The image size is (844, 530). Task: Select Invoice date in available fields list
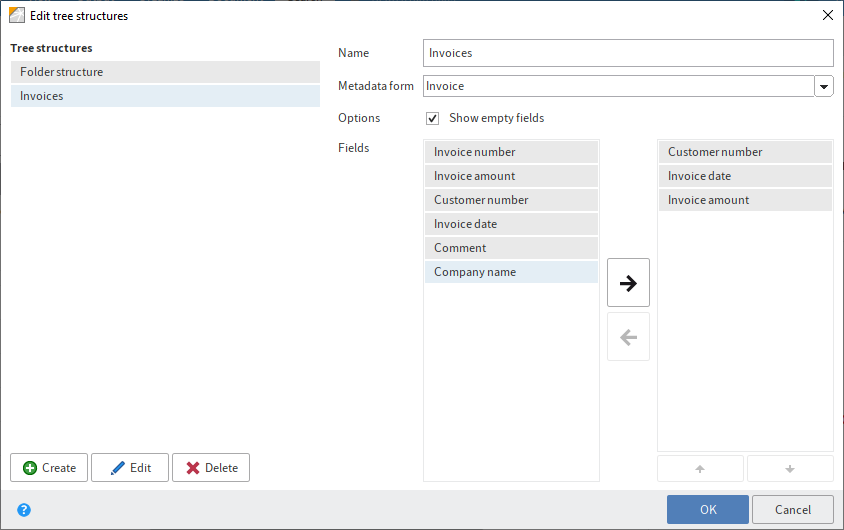tap(511, 224)
